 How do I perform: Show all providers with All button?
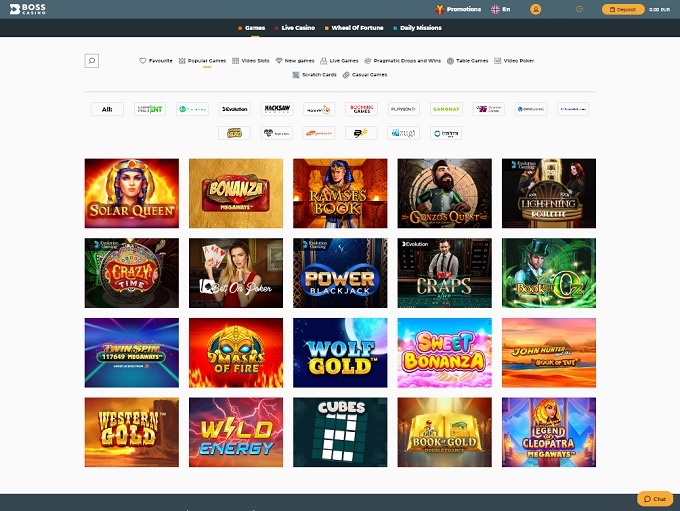pos(107,109)
